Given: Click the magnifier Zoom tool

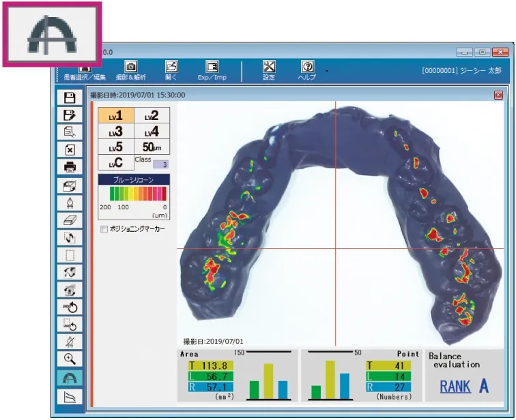Looking at the screenshot, I should click(x=70, y=359).
